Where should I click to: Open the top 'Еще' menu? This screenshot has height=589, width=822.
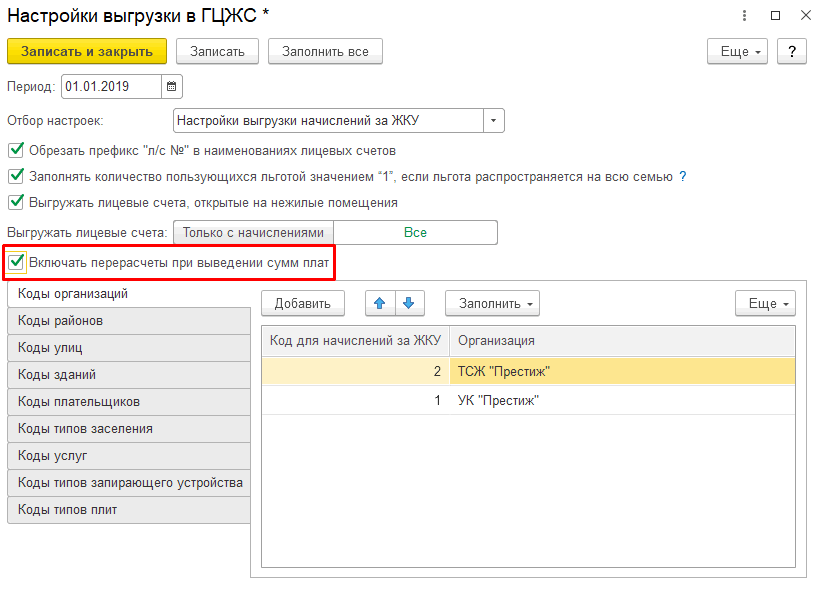coord(736,52)
